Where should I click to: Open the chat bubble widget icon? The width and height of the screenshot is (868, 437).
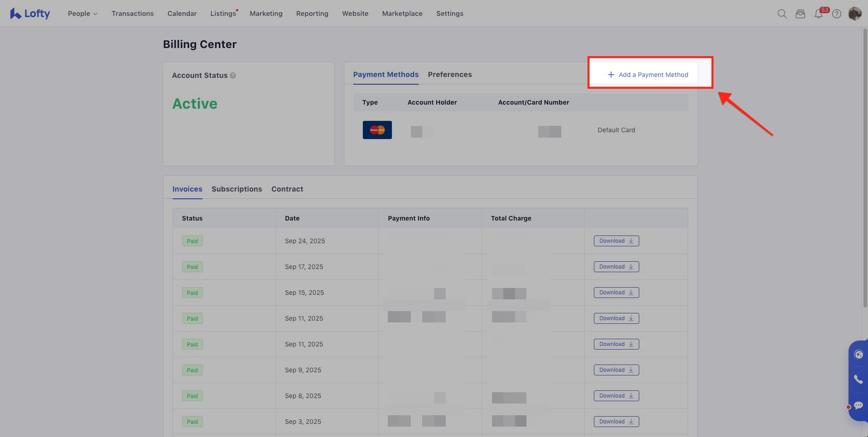[858, 405]
